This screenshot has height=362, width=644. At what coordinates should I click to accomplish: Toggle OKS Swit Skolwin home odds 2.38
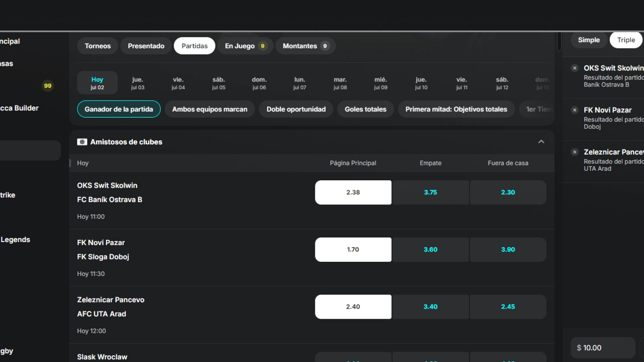[353, 192]
